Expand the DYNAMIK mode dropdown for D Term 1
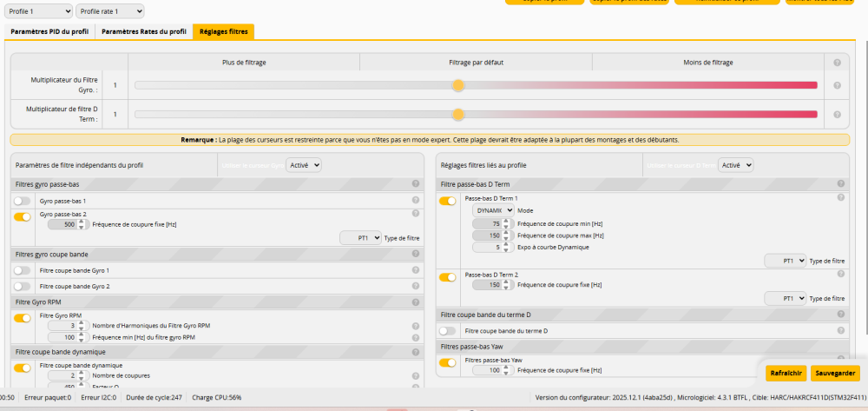 [x=494, y=210]
